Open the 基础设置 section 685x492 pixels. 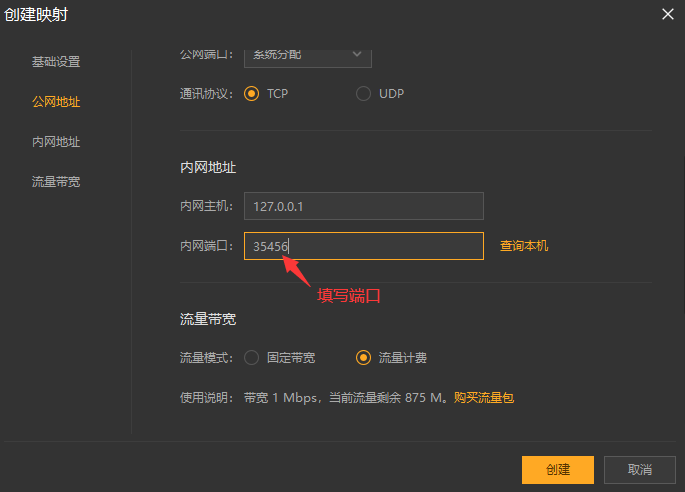(56, 62)
